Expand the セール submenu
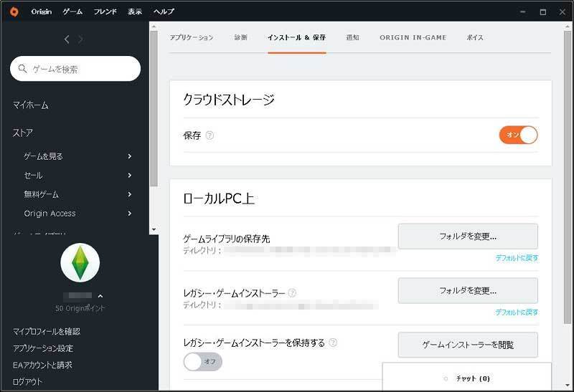574x392 pixels. [x=130, y=176]
